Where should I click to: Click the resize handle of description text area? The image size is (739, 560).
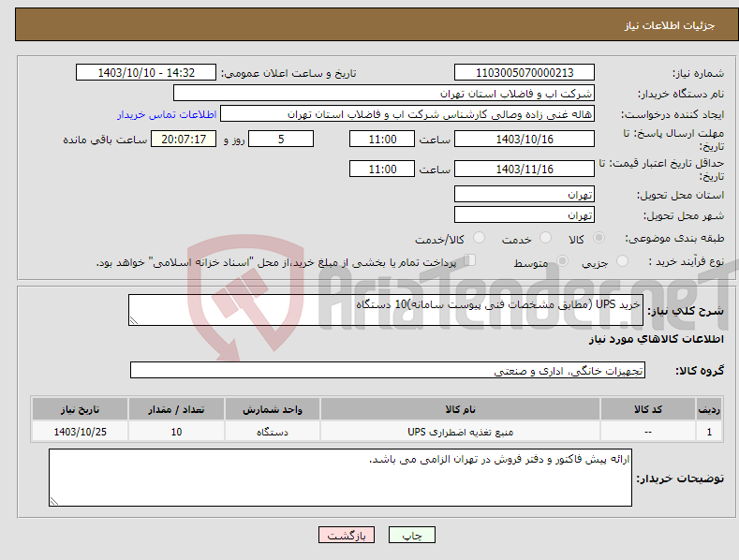point(134,320)
